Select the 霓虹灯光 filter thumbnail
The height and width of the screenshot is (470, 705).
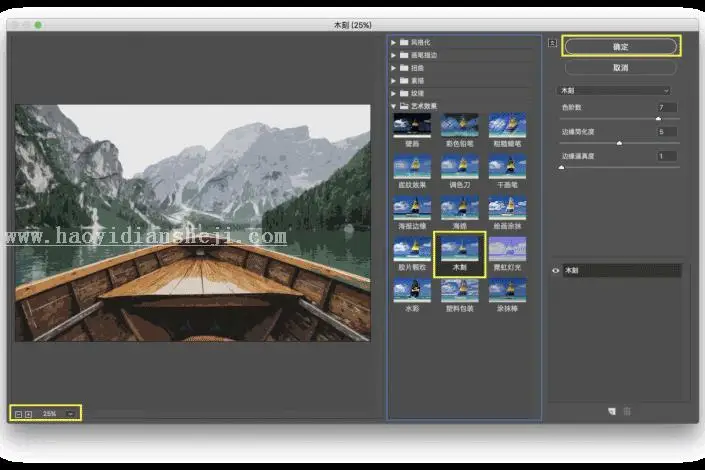coord(507,249)
